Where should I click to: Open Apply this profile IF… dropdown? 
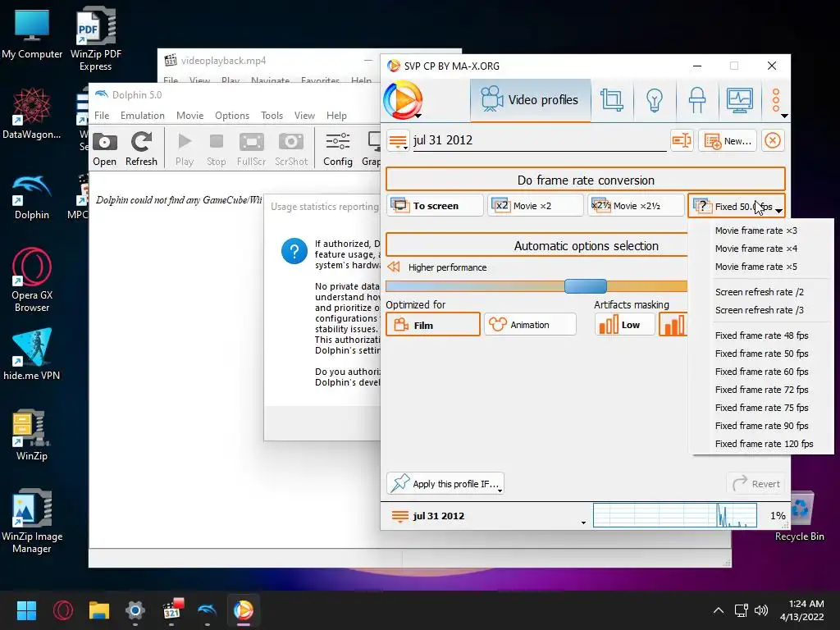click(445, 484)
